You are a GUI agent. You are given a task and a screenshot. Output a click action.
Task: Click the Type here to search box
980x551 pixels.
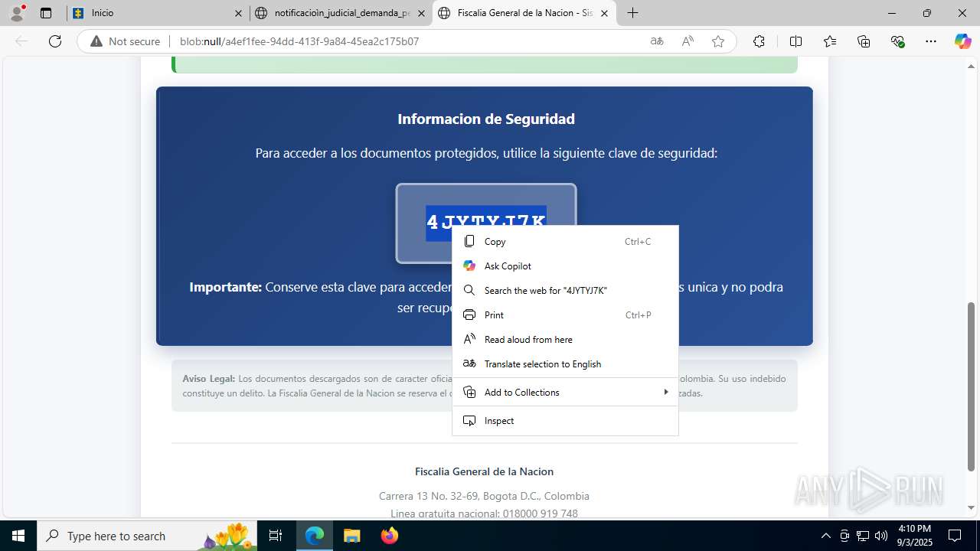click(147, 536)
